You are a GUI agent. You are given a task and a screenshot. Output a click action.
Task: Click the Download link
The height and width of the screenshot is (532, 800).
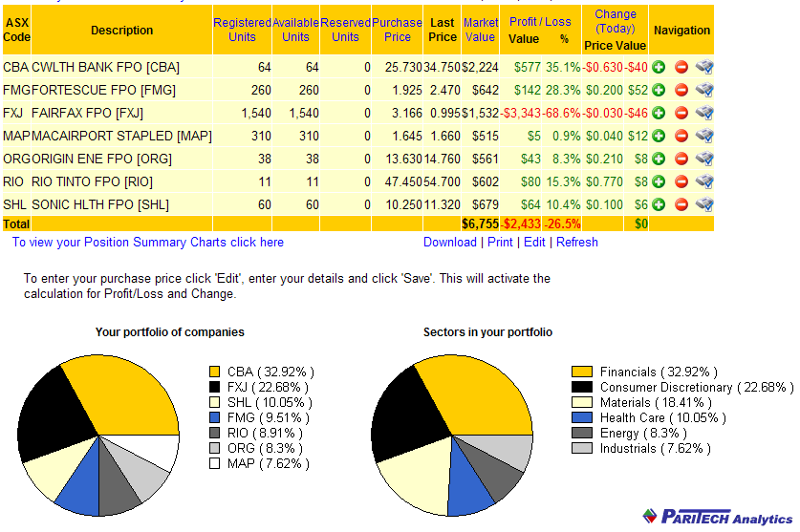click(x=450, y=243)
